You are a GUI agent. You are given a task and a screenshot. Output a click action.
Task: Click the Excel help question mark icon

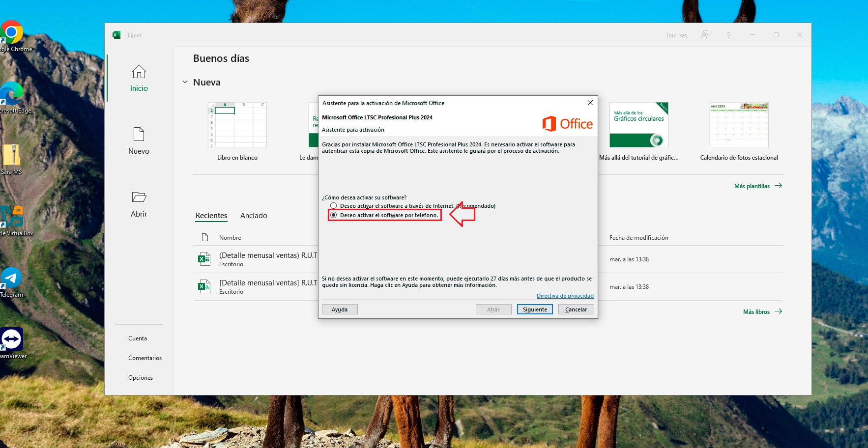coord(728,35)
